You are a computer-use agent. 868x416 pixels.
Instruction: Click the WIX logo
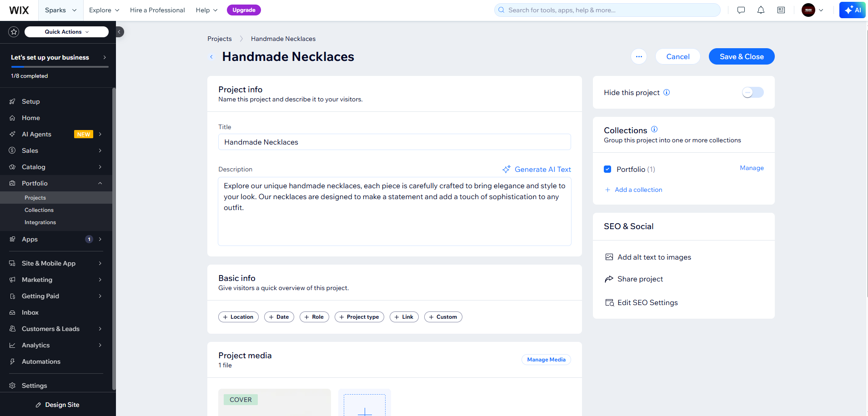[x=19, y=10]
